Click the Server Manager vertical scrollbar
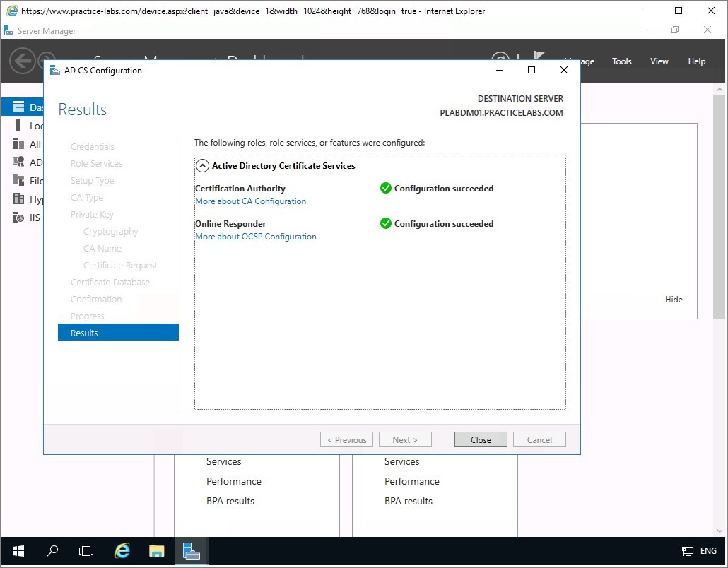The height and width of the screenshot is (568, 728). pyautogui.click(x=720, y=207)
